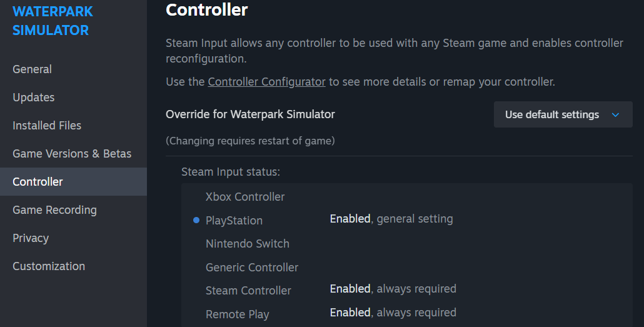Image resolution: width=644 pixels, height=327 pixels.
Task: Switch to the Updates tab
Action: pos(33,98)
